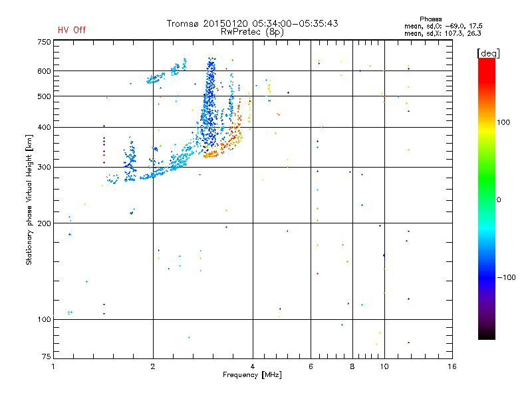Click the y-axis tick label '300'
Viewport: 532px width, 399px height.
click(44, 168)
